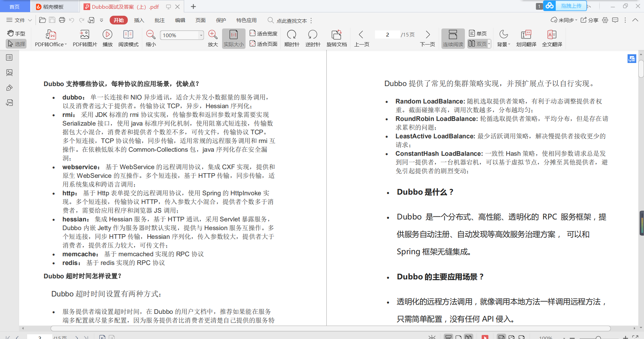Add a new tab with plus button
Image resolution: width=644 pixels, height=339 pixels.
194,7
